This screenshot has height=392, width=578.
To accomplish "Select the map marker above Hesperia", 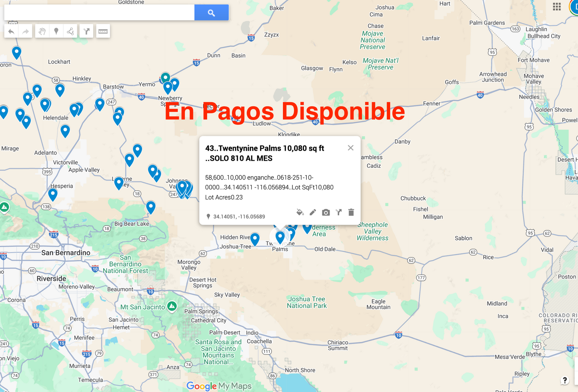I will (x=53, y=194).
